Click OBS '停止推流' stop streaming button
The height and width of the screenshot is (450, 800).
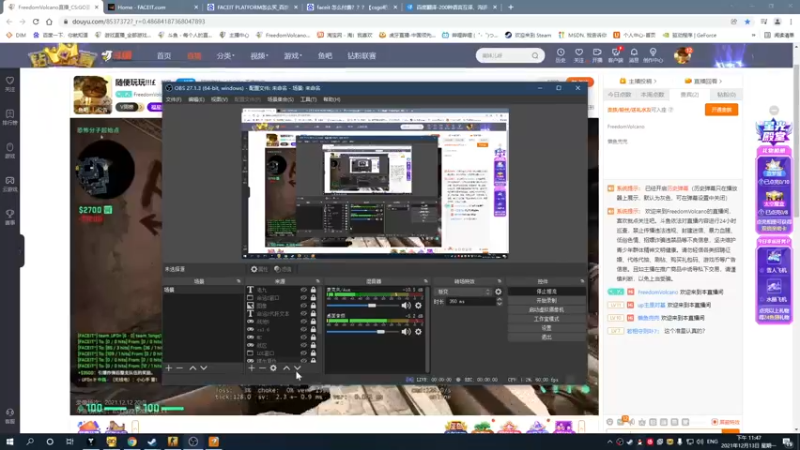click(x=546, y=291)
